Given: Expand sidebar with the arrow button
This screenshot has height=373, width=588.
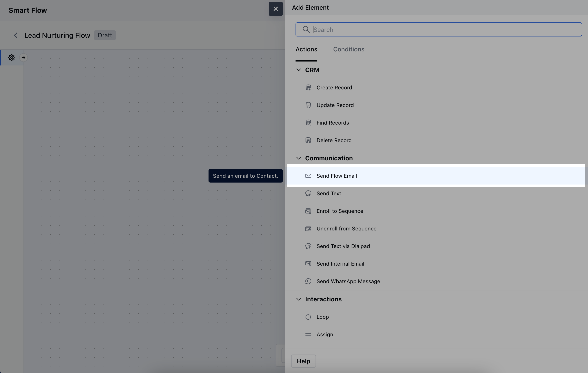Looking at the screenshot, I should point(24,58).
